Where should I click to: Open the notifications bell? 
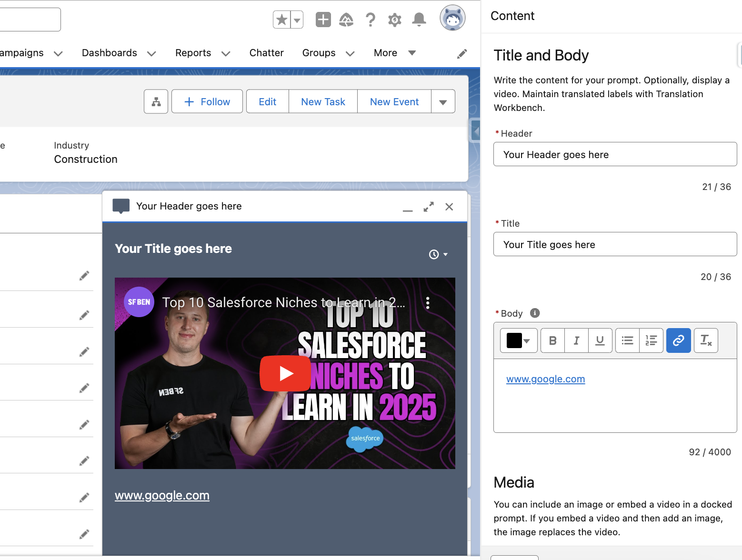click(x=419, y=20)
